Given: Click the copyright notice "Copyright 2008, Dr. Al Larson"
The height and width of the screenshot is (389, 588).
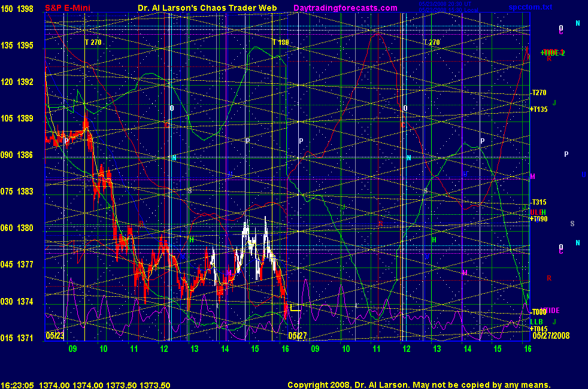Looking at the screenshot, I should point(348,385).
